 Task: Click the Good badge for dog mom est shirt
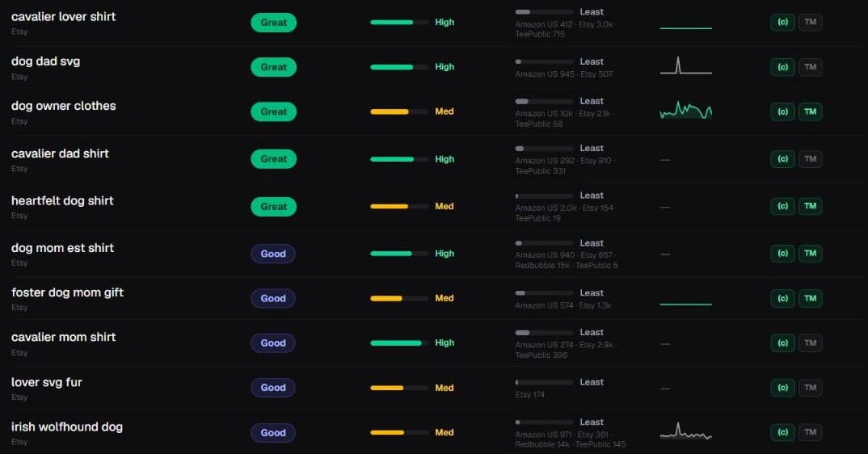(x=273, y=254)
